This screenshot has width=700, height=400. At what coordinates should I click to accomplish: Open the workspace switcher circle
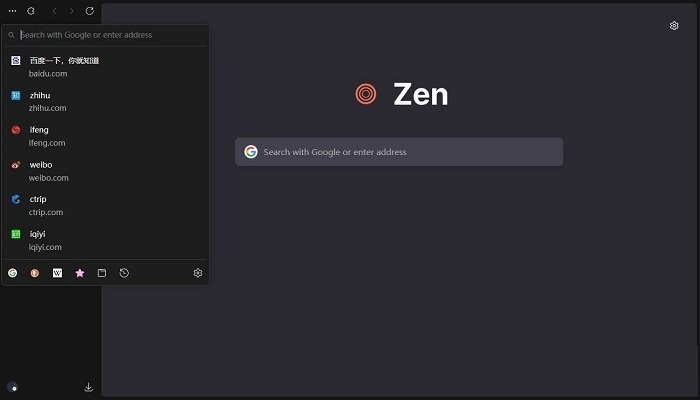pyautogui.click(x=13, y=387)
